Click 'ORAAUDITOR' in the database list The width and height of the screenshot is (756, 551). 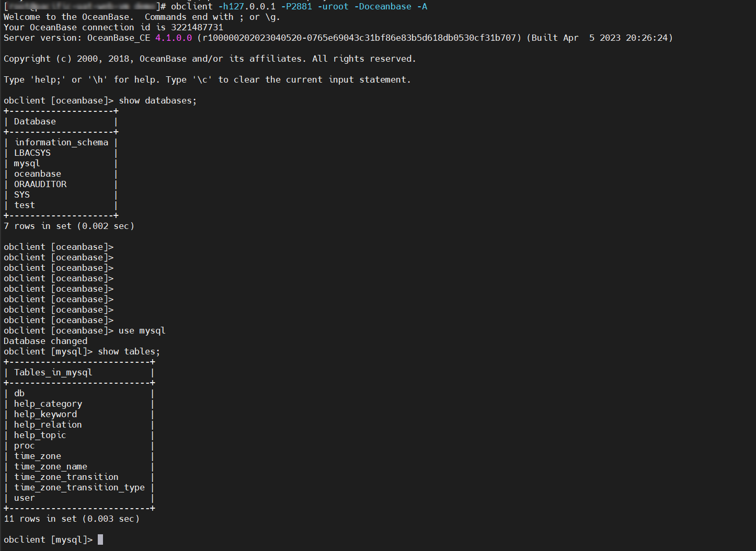point(40,184)
